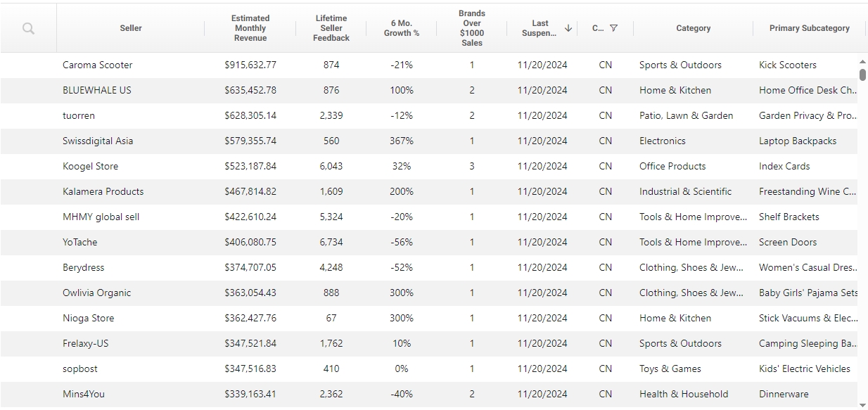Screen dimensions: 868x410
Task: Sort by 6 Mo. Growth % header
Action: coord(402,28)
